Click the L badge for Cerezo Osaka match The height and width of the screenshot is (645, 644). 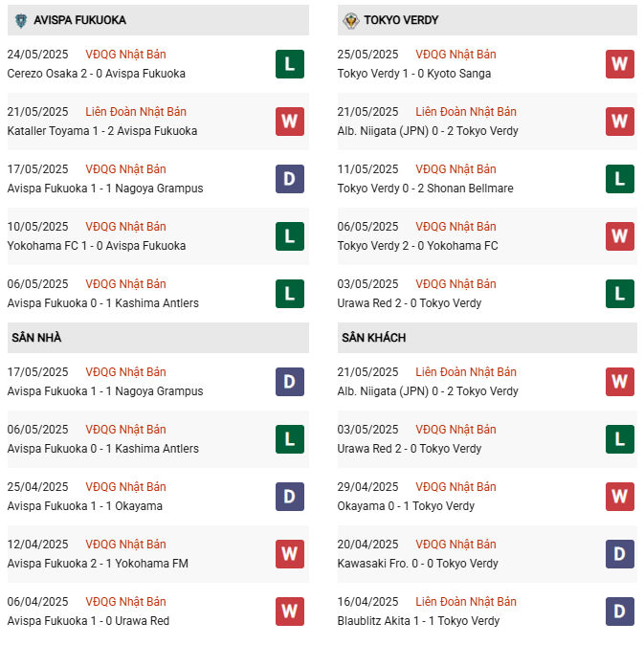[x=290, y=64]
